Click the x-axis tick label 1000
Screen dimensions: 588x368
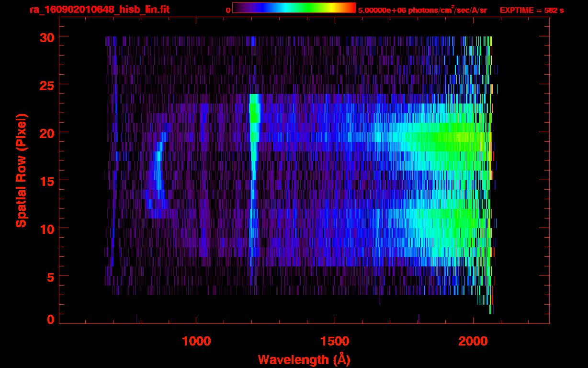click(196, 341)
